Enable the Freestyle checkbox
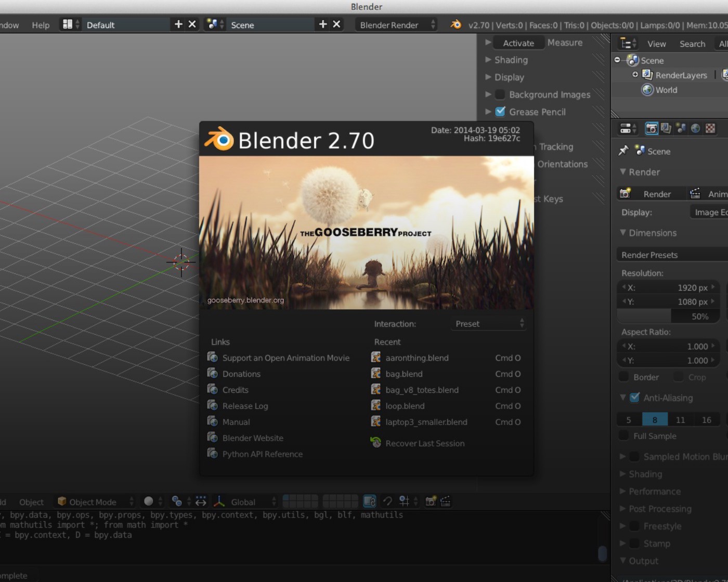Screen dimensions: 728x582 [x=634, y=526]
